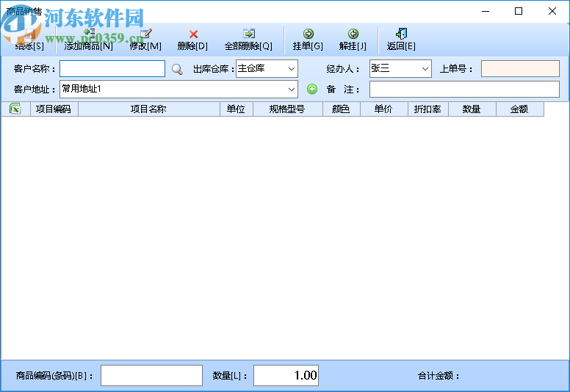Click the 上单号 field
570x392 pixels.
click(520, 69)
